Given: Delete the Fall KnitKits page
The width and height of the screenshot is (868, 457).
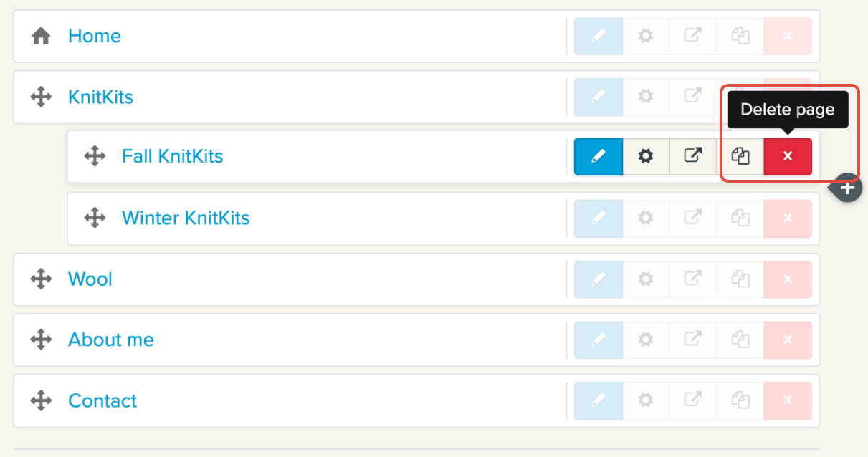Looking at the screenshot, I should pyautogui.click(x=788, y=156).
